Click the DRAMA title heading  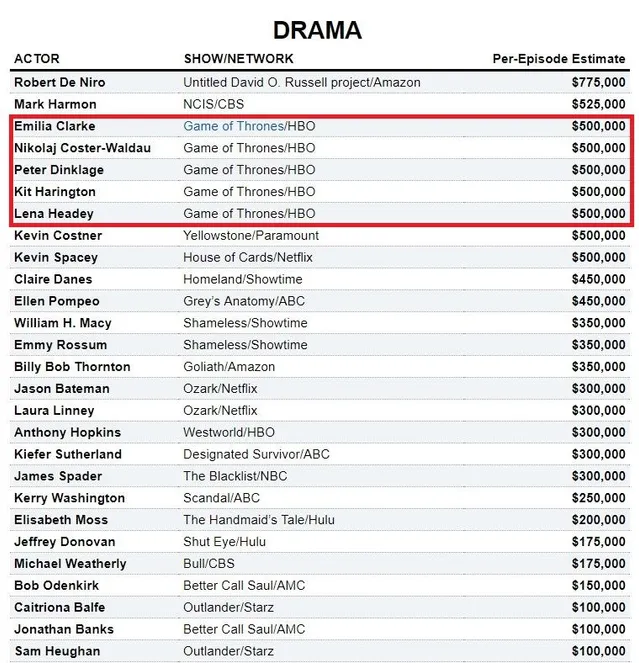pyautogui.click(x=317, y=30)
